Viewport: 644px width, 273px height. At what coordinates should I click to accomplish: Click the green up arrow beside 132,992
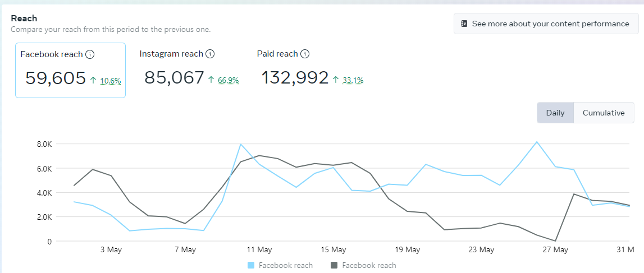[336, 80]
